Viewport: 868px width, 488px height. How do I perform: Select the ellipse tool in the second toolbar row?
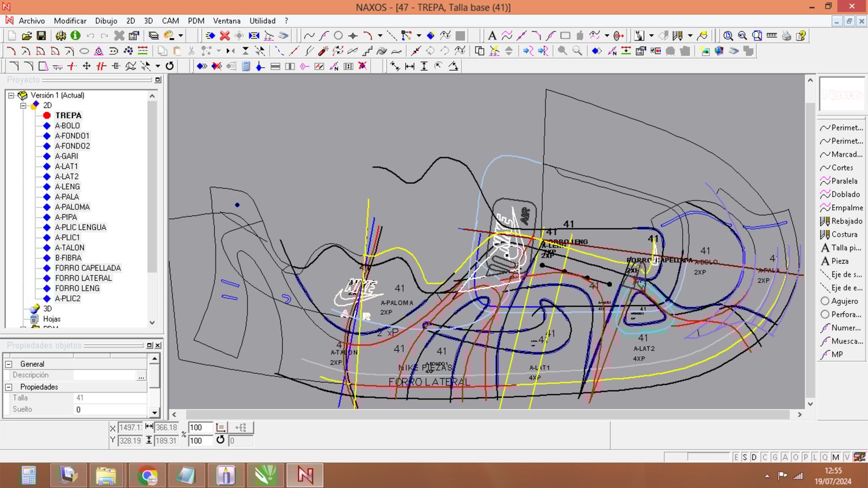(84, 51)
